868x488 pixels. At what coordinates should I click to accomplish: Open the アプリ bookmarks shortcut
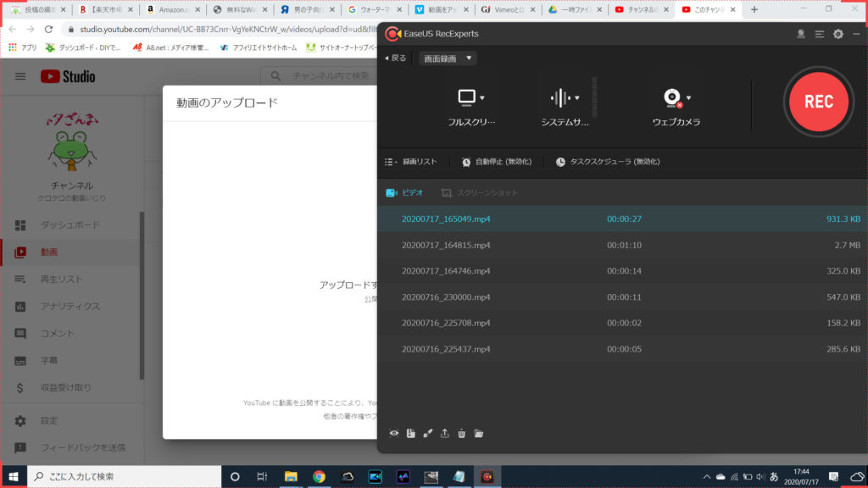pyautogui.click(x=22, y=47)
